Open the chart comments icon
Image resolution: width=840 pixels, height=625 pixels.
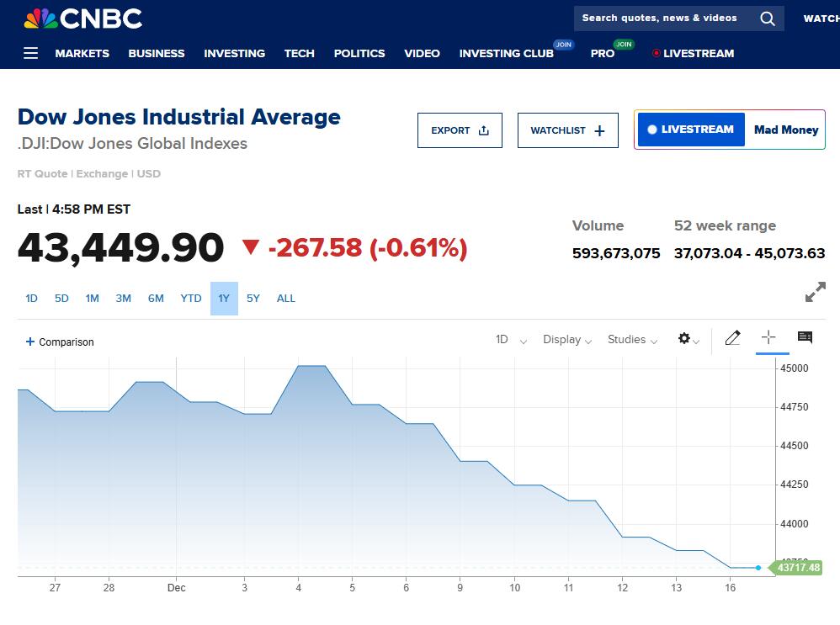click(x=805, y=338)
